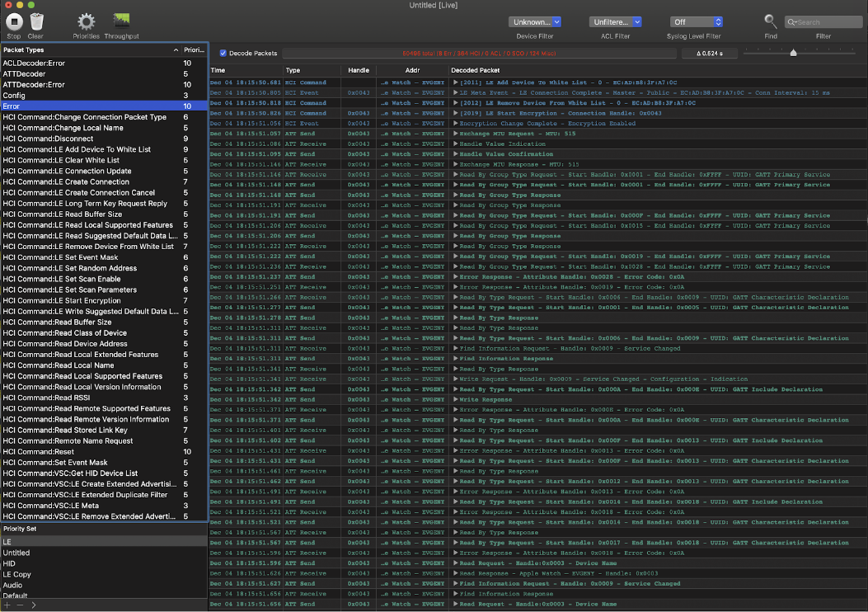Click the Addr column header
Image resolution: width=868 pixels, height=612 pixels.
coord(412,70)
